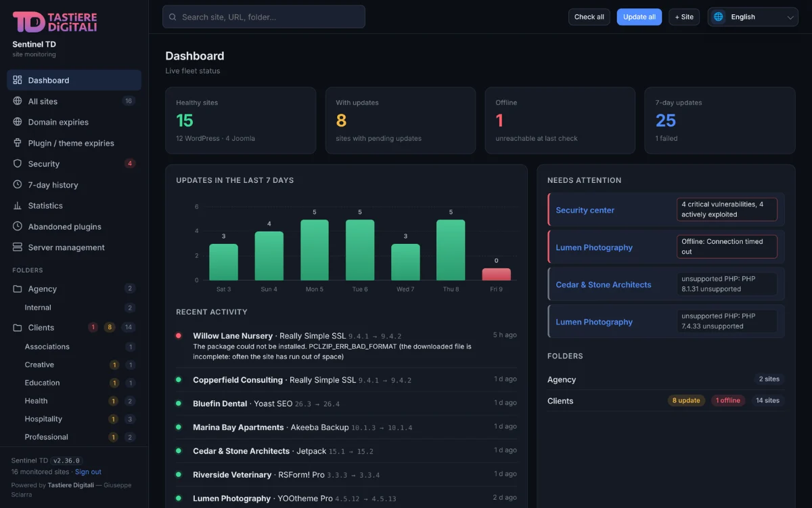Click the Agency folder icon
This screenshot has width=812, height=508.
click(x=18, y=289)
